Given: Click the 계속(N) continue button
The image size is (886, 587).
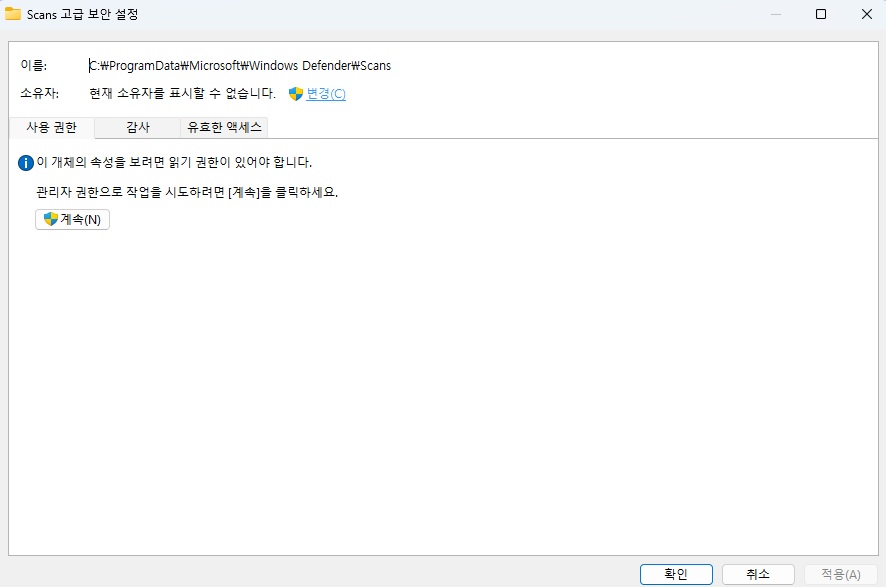Looking at the screenshot, I should (x=72, y=219).
